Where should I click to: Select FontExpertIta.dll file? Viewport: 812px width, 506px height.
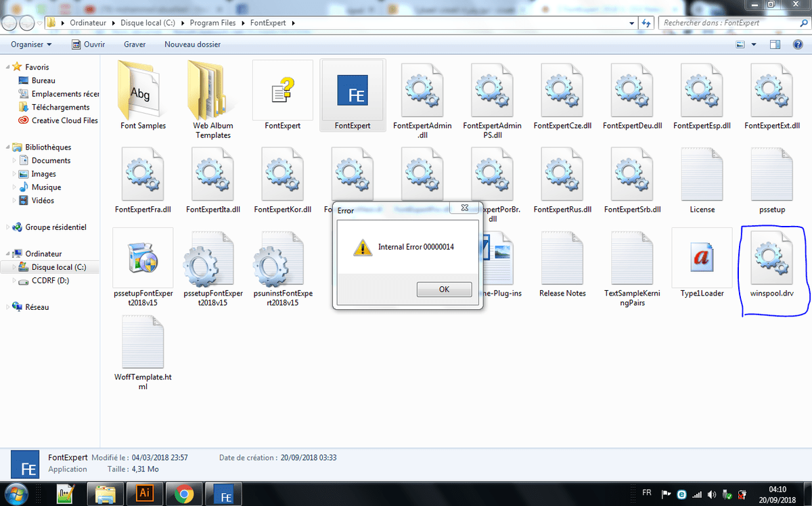click(213, 179)
